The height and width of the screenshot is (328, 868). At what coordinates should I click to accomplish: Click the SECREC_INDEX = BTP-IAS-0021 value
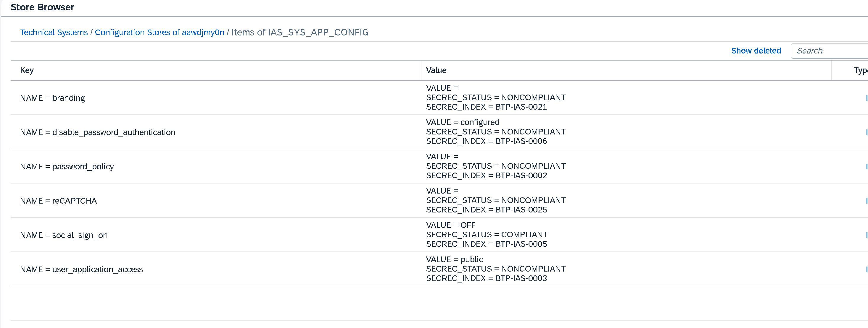coord(487,107)
